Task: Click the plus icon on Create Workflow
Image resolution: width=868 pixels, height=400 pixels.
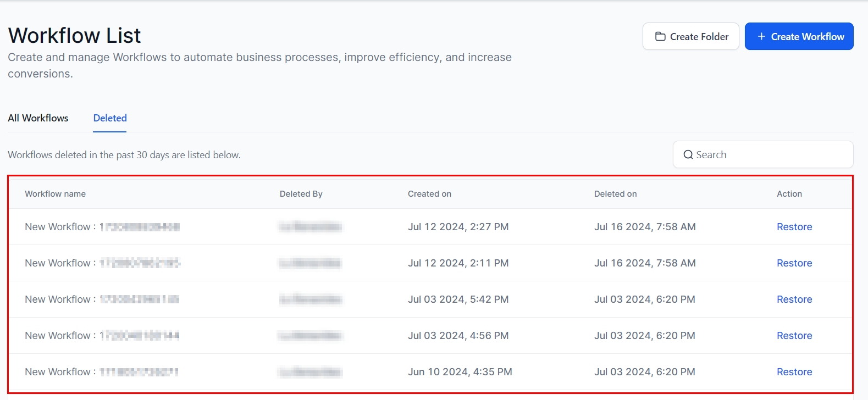Action: [x=761, y=36]
